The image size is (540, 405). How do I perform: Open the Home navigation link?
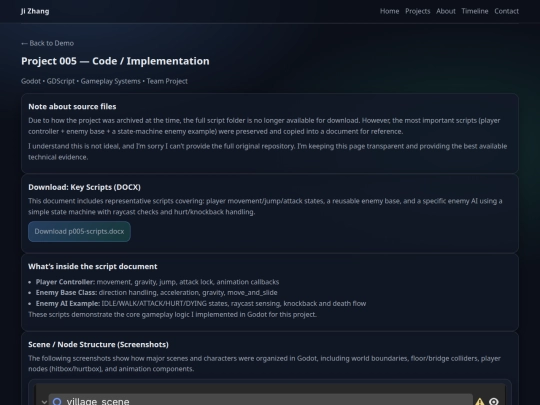[390, 11]
